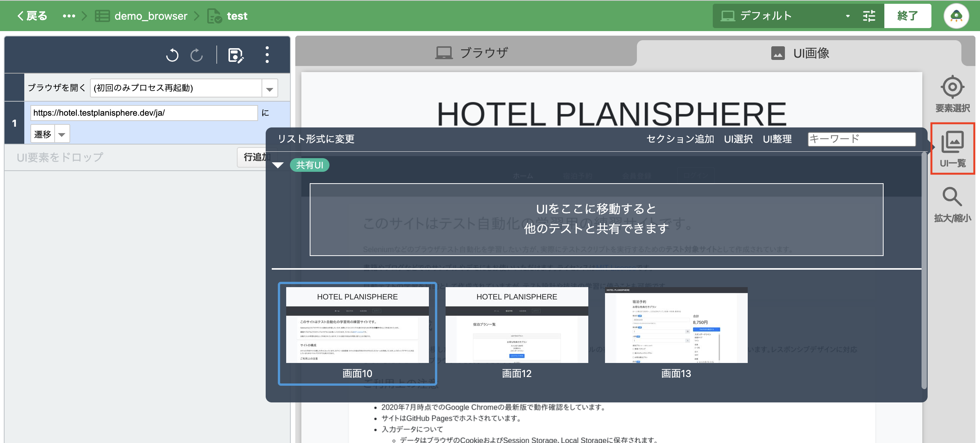Open the breadcrumb ellipsis menu
Viewport: 980px width, 443px height.
click(69, 16)
